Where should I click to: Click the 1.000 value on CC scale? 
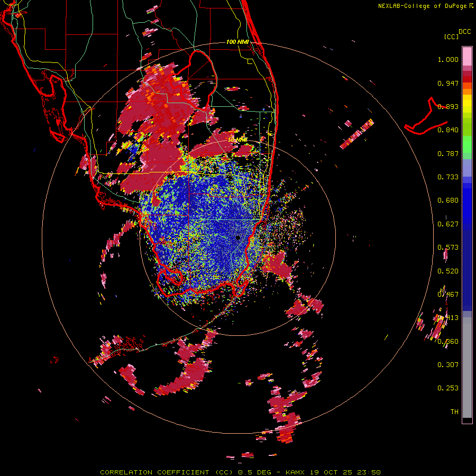click(x=448, y=59)
